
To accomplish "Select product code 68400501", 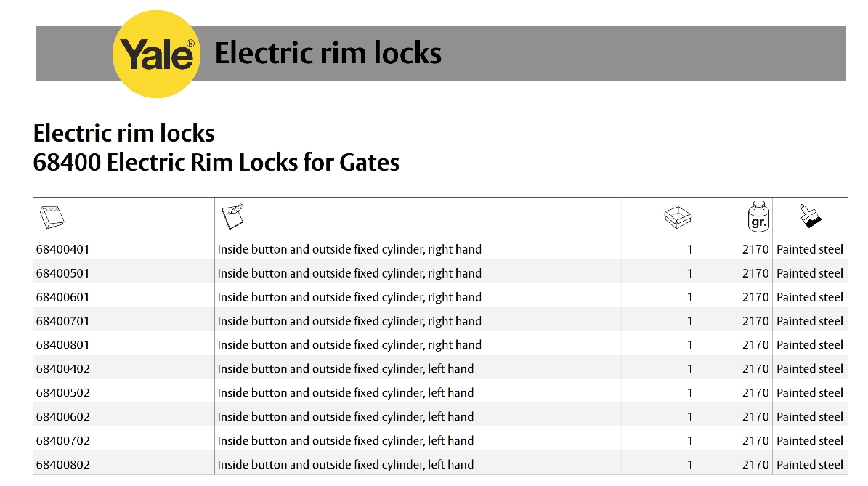I will [x=62, y=273].
